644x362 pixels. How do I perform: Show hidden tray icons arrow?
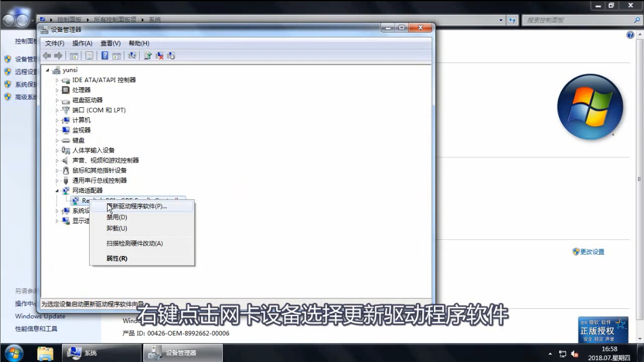[550, 354]
